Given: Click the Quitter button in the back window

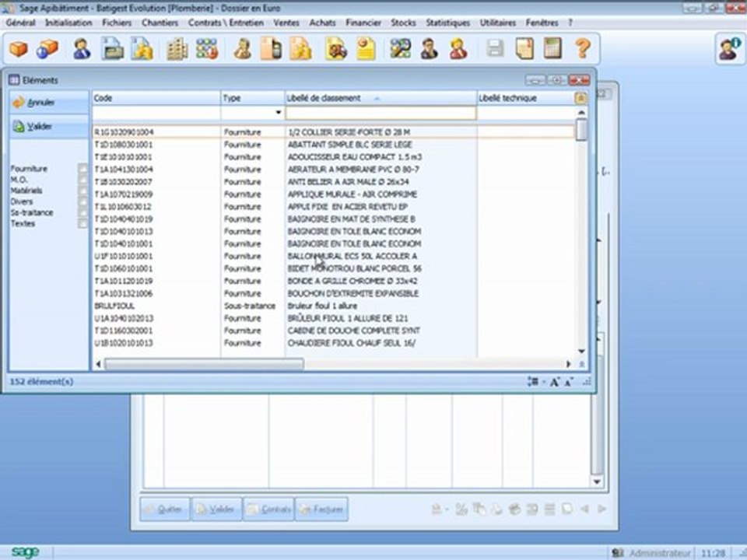Looking at the screenshot, I should click(165, 509).
